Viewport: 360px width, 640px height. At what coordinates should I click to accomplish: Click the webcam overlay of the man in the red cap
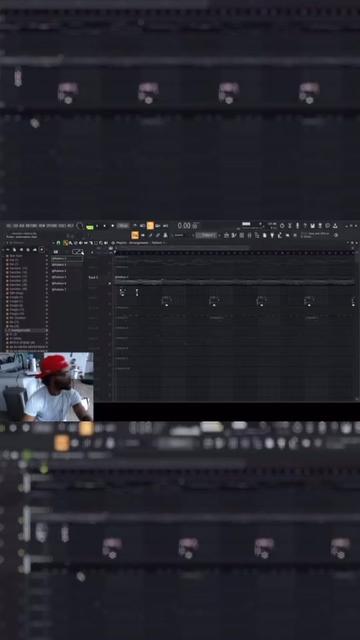(47, 387)
